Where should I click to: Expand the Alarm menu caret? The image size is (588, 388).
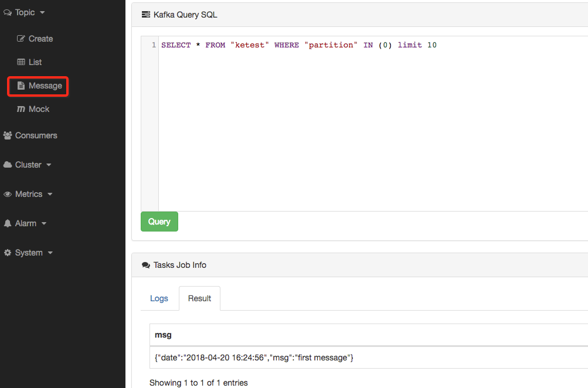[x=44, y=223]
